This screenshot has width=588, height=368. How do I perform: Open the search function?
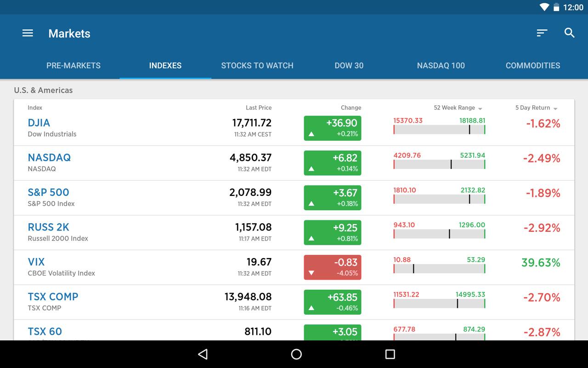pyautogui.click(x=569, y=33)
